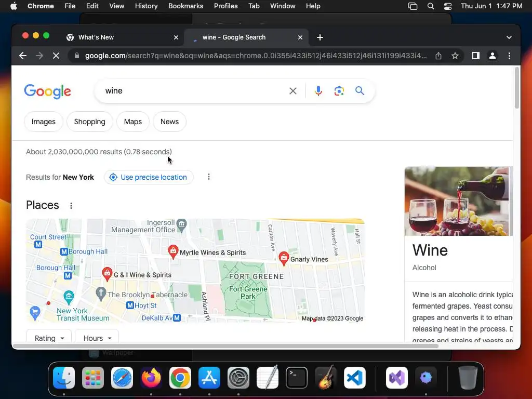The image size is (532, 399).
Task: Click the Brooklyn Tabernacle map marker
Action: pyautogui.click(x=101, y=294)
